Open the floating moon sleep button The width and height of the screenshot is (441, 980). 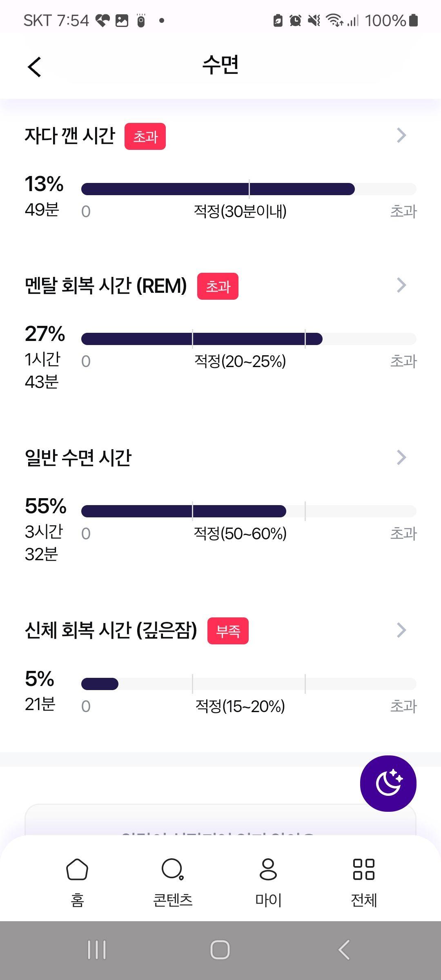click(x=388, y=784)
